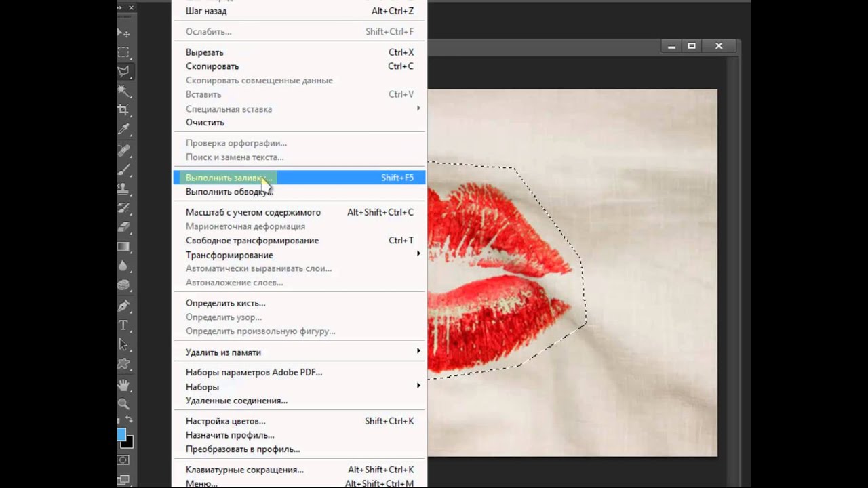Maximize the document window
The image size is (868, 488).
click(692, 46)
